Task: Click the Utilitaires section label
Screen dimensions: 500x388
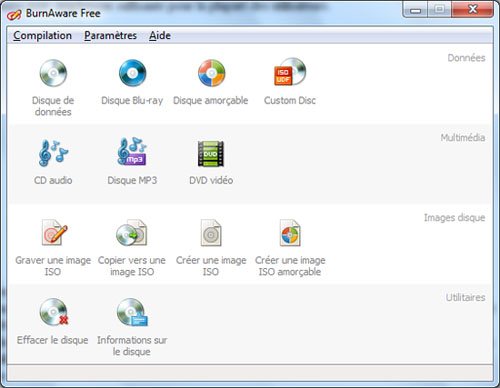Action: 465,297
